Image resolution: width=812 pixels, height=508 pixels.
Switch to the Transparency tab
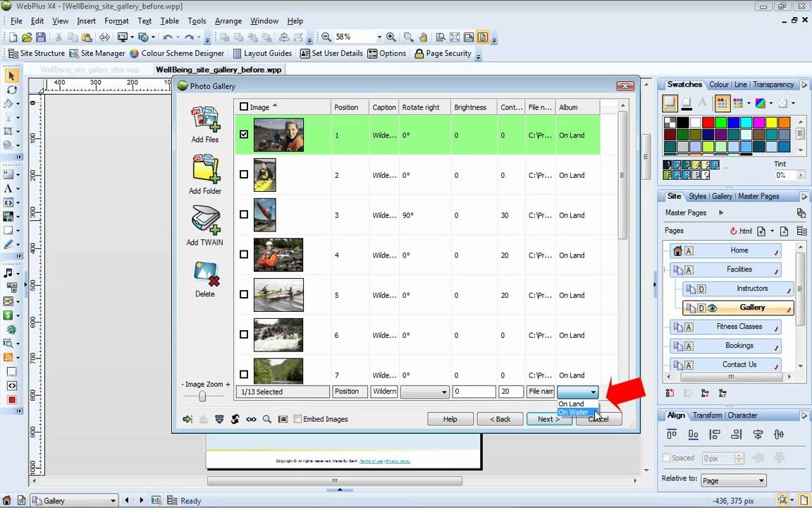coord(773,85)
